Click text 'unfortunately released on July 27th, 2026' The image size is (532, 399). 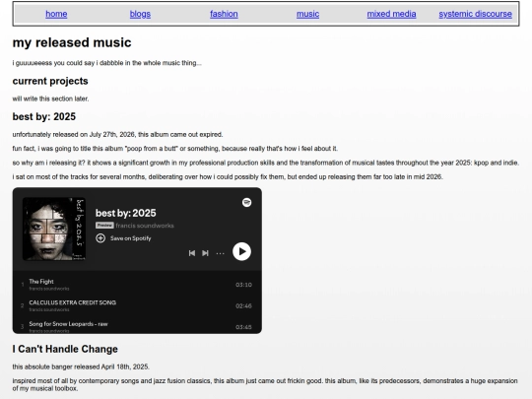point(74,134)
